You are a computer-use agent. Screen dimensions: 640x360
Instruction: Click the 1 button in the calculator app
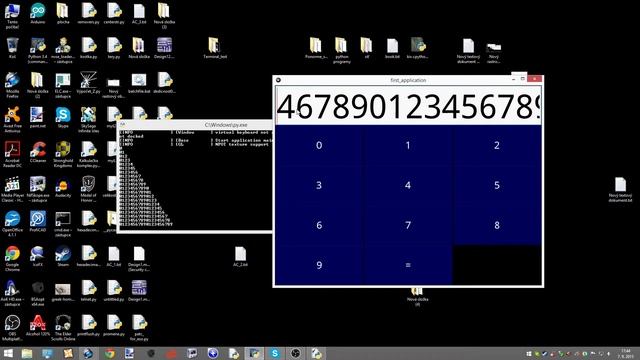pos(408,145)
